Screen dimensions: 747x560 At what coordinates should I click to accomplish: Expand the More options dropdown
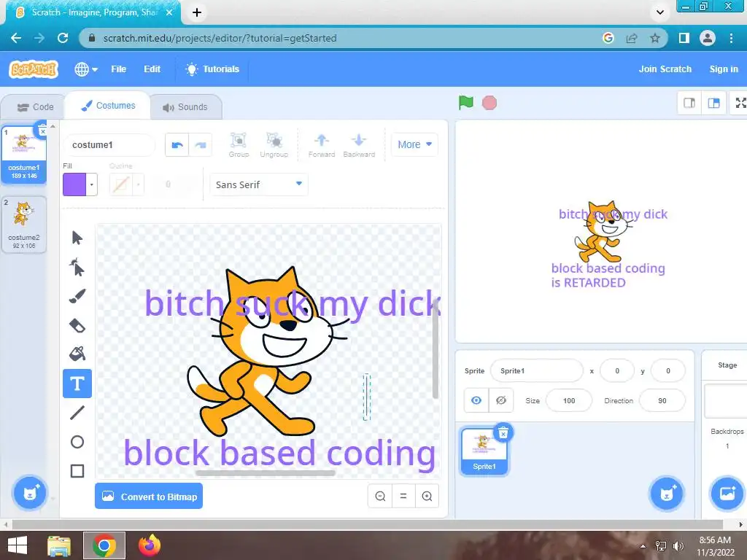414,144
